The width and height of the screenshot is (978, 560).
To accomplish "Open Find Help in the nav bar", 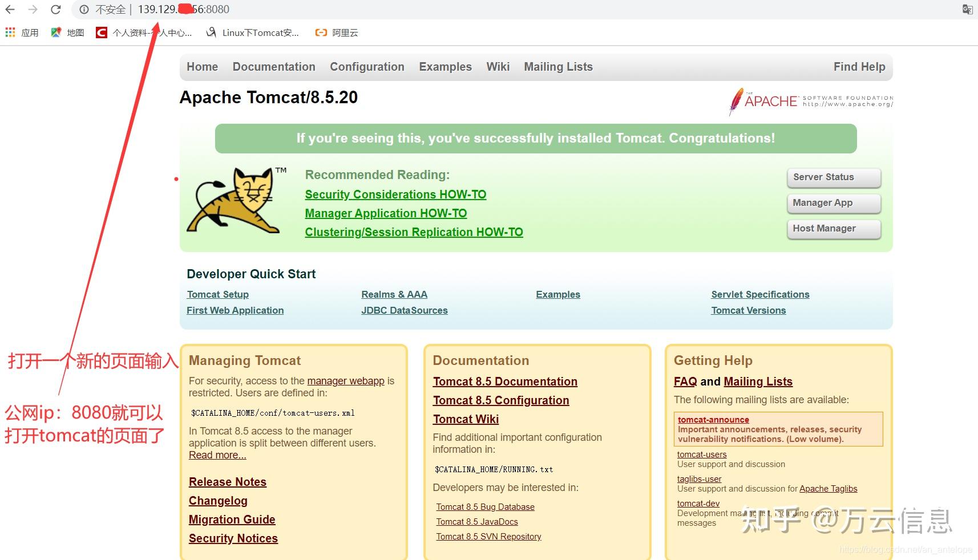I will 859,67.
